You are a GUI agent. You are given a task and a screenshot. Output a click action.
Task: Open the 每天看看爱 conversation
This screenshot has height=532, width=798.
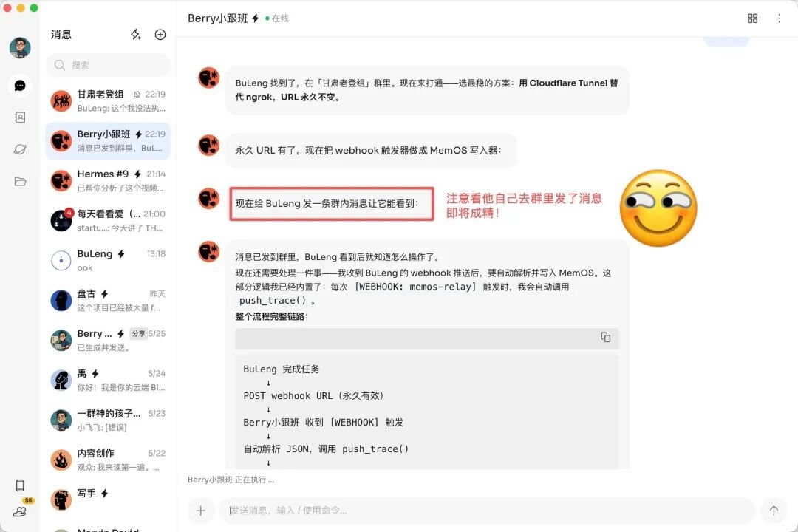pos(109,220)
